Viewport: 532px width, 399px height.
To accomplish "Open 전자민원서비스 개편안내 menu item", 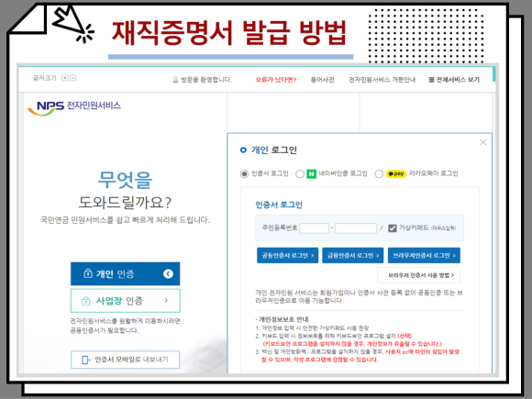I will [382, 80].
